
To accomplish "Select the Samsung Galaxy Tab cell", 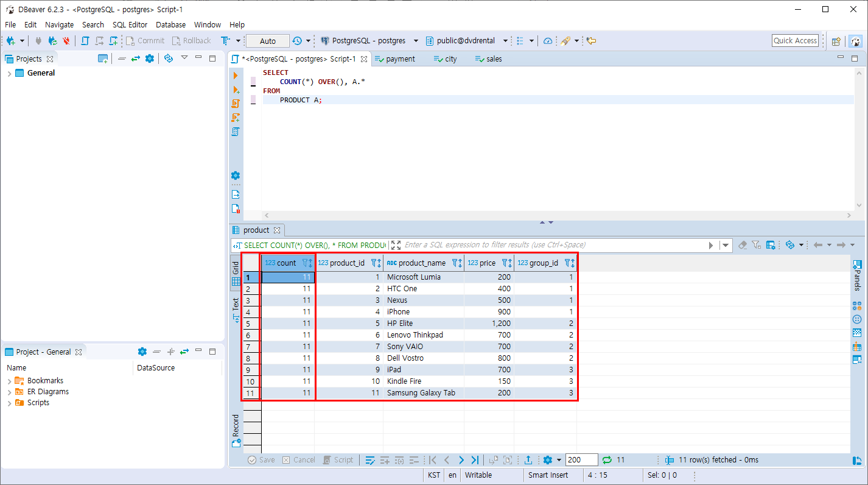I will 424,393.
